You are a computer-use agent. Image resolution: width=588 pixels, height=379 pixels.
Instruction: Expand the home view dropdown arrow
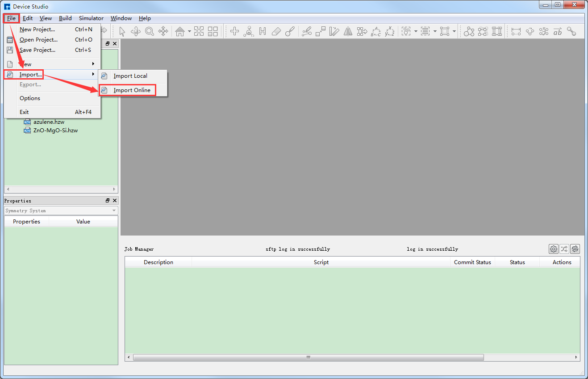pos(189,31)
